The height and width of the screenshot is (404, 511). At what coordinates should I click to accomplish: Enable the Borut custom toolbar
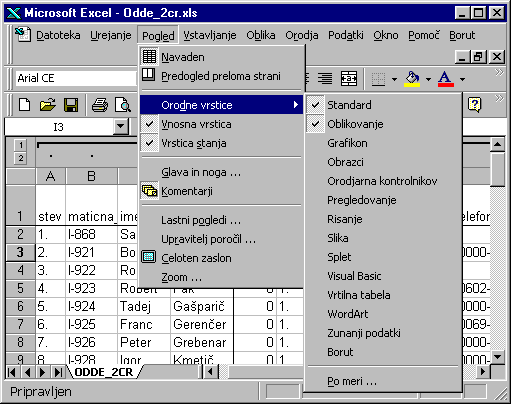[x=383, y=352]
